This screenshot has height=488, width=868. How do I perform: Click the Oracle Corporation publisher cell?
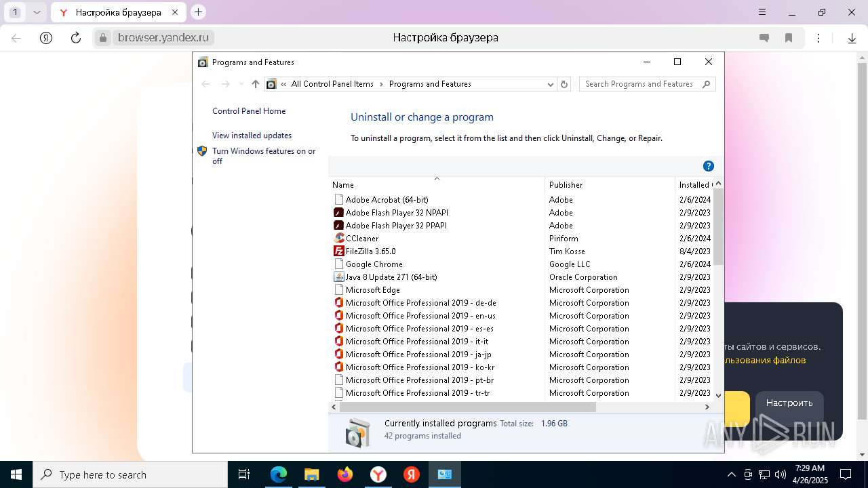point(583,277)
